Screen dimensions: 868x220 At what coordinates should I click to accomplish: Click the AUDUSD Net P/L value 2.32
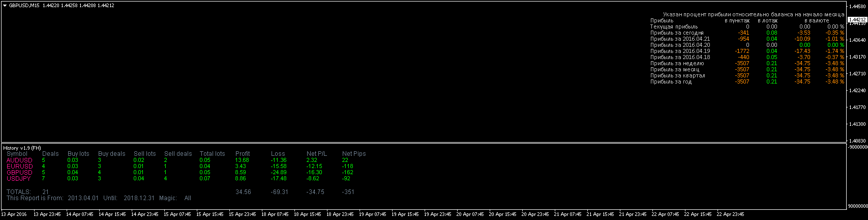312,160
